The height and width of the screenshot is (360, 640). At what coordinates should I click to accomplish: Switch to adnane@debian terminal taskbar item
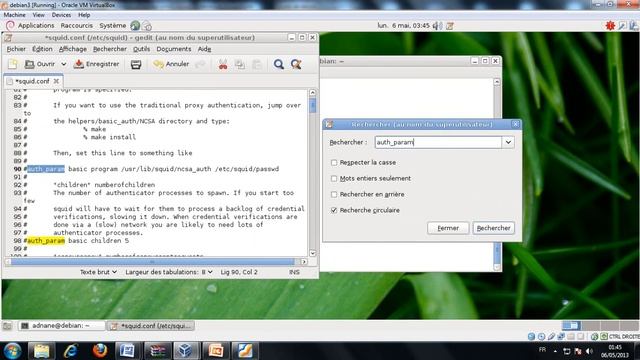62,326
